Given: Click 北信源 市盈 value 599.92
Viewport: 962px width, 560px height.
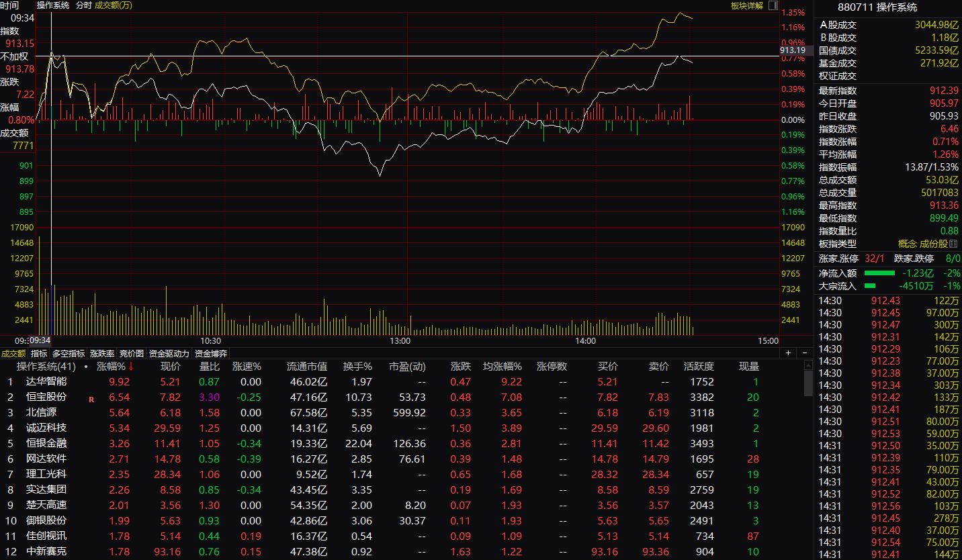Looking at the screenshot, I should coord(409,412).
